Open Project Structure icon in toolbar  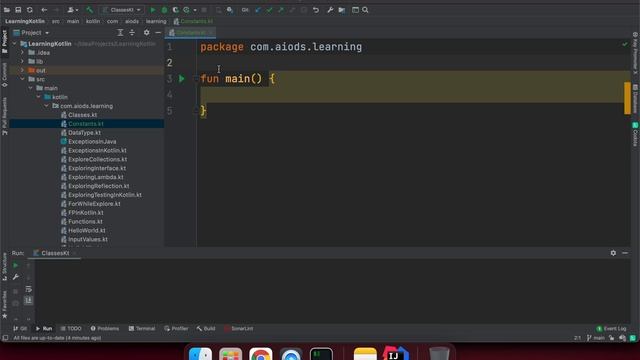tap(342, 10)
